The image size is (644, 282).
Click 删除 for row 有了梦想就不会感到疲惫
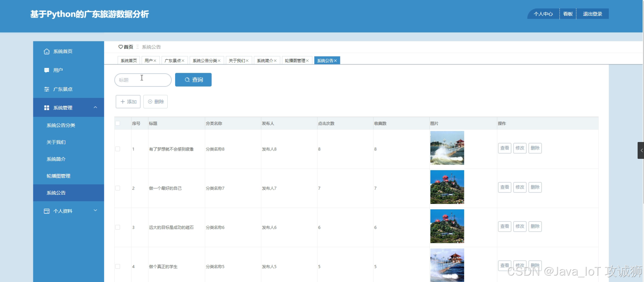pos(535,148)
